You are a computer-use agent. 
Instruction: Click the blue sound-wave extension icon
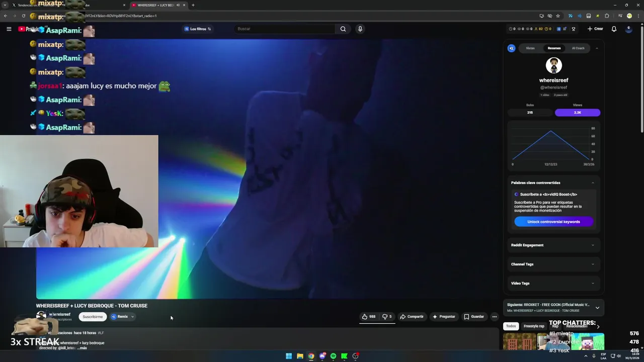point(580,16)
